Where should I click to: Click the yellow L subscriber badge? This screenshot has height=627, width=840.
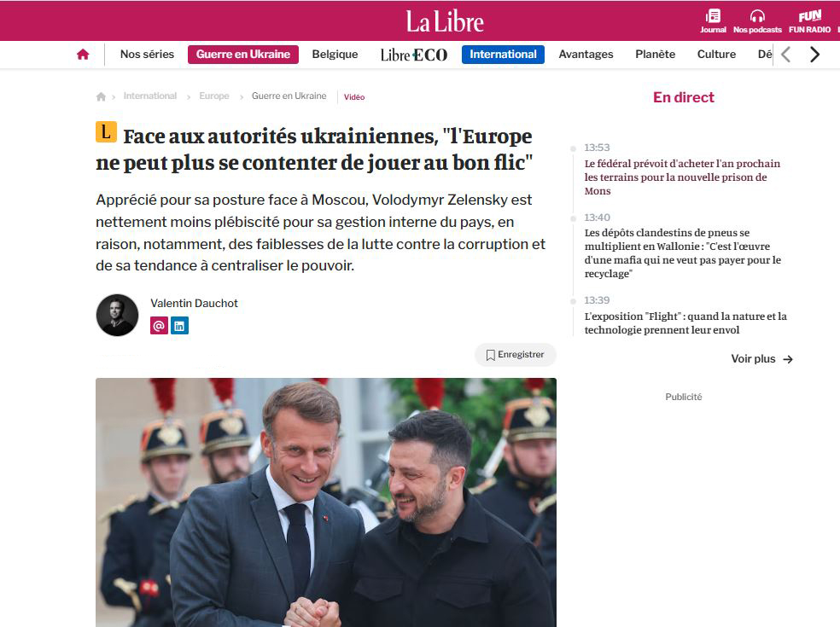106,131
